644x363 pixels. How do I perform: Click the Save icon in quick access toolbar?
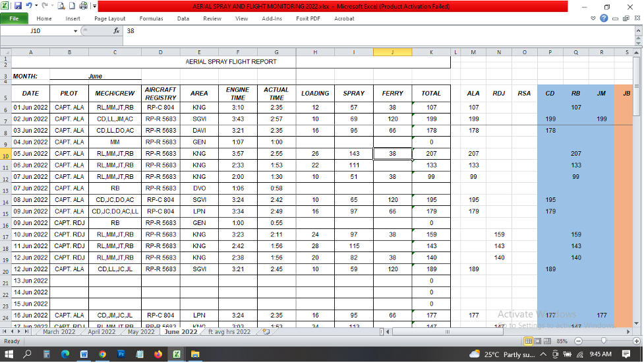[18, 6]
